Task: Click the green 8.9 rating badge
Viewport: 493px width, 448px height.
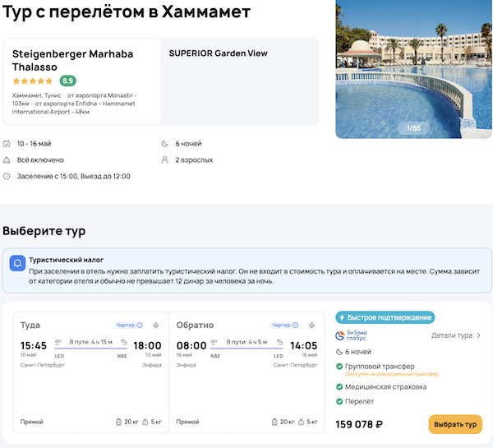Action: click(x=67, y=81)
